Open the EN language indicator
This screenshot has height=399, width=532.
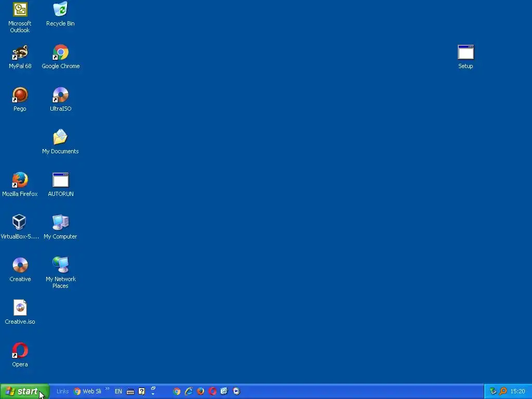click(x=118, y=391)
